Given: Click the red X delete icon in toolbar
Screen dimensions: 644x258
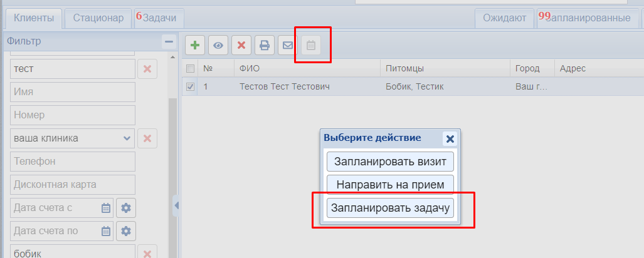Looking at the screenshot, I should (241, 45).
